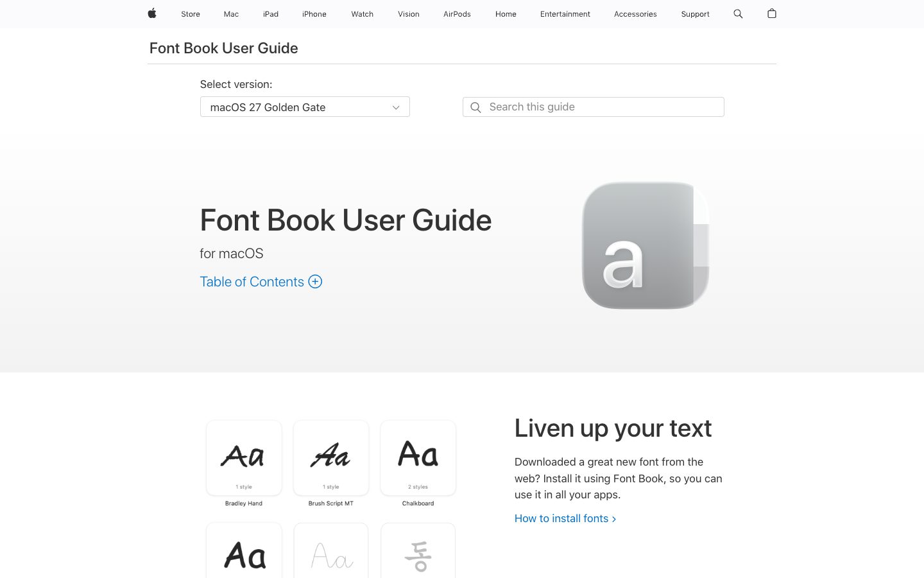Click the Font Book User Guide header link
Viewport: 924px width, 578px height.
pos(223,48)
